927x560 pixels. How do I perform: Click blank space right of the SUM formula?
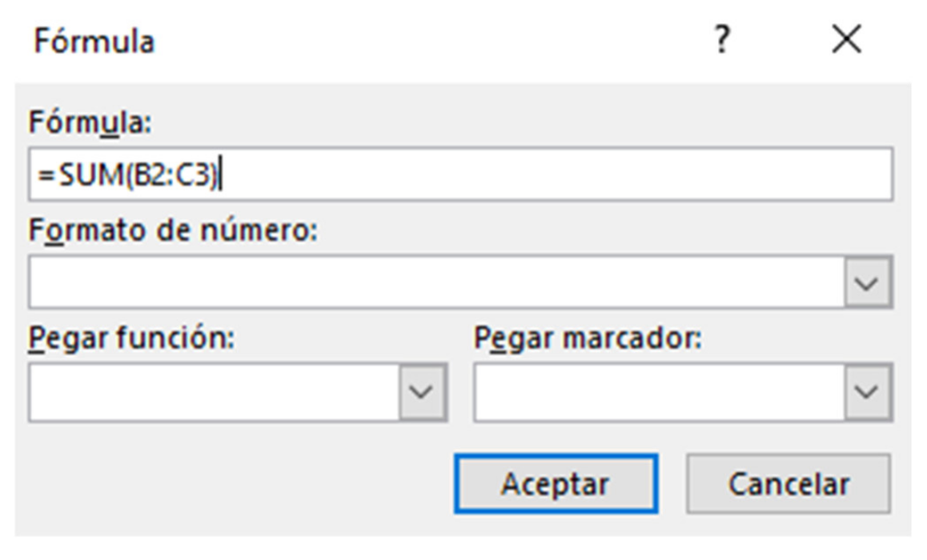tap(560, 174)
